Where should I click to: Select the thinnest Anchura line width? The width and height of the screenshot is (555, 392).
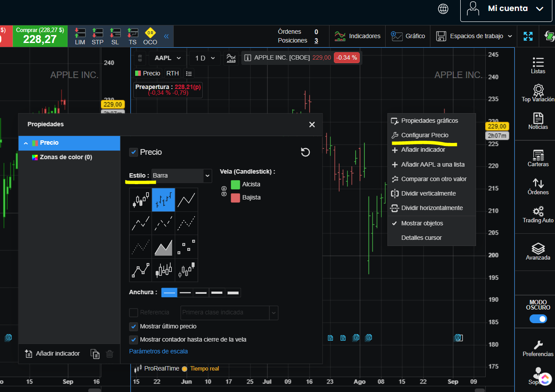pos(169,292)
